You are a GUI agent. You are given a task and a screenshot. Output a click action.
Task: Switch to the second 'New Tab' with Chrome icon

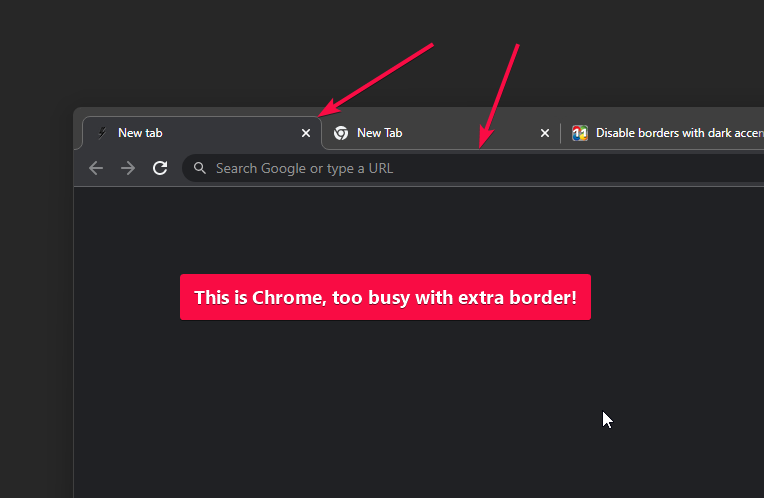441,133
